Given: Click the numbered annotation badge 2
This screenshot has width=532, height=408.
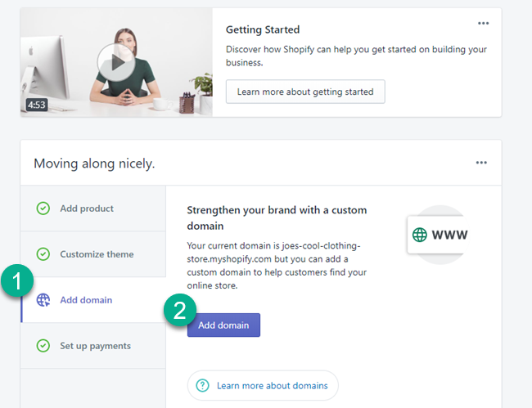Looking at the screenshot, I should (178, 311).
